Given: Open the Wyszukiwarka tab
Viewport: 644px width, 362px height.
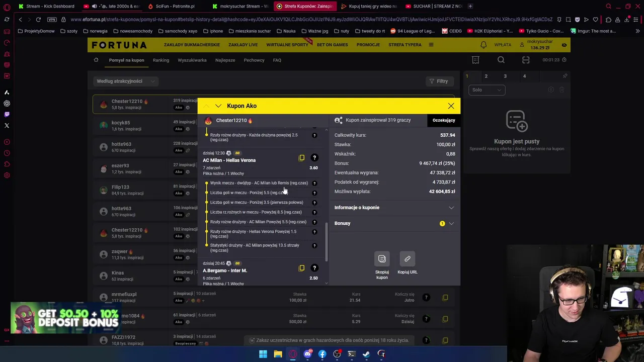Looking at the screenshot, I should tap(192, 60).
